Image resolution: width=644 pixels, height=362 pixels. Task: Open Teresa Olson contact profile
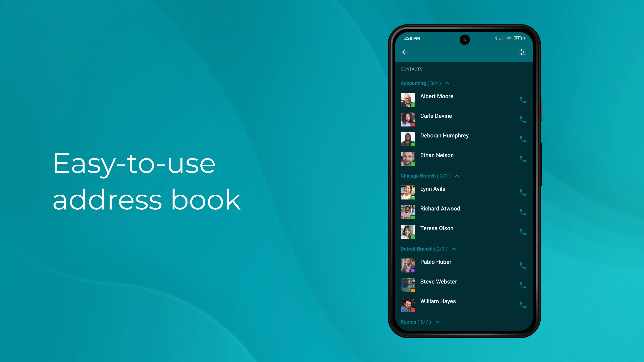[437, 228]
